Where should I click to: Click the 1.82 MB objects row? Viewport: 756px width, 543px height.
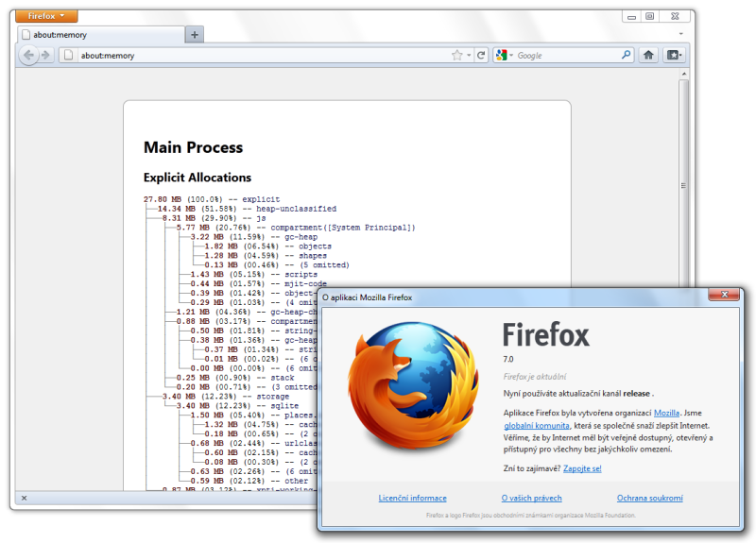point(267,246)
